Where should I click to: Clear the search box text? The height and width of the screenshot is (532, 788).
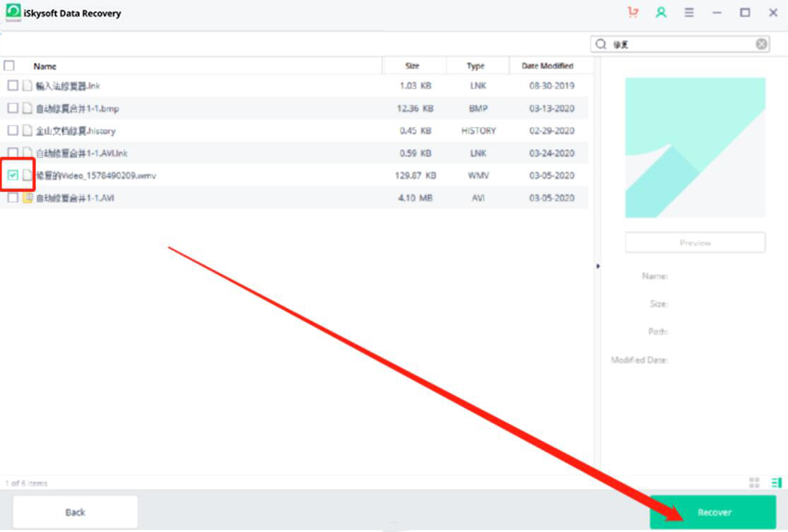[761, 45]
